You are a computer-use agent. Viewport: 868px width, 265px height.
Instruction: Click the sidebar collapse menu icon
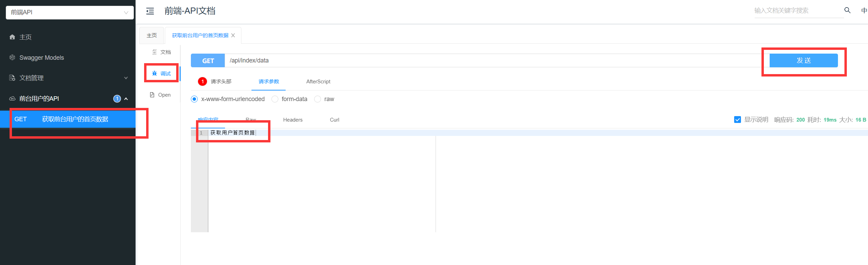150,11
